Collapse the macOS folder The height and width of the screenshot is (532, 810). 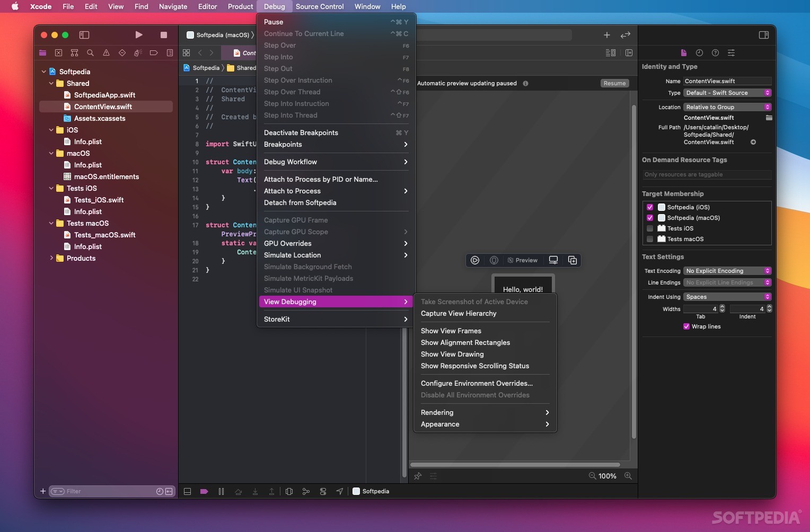tap(51, 153)
